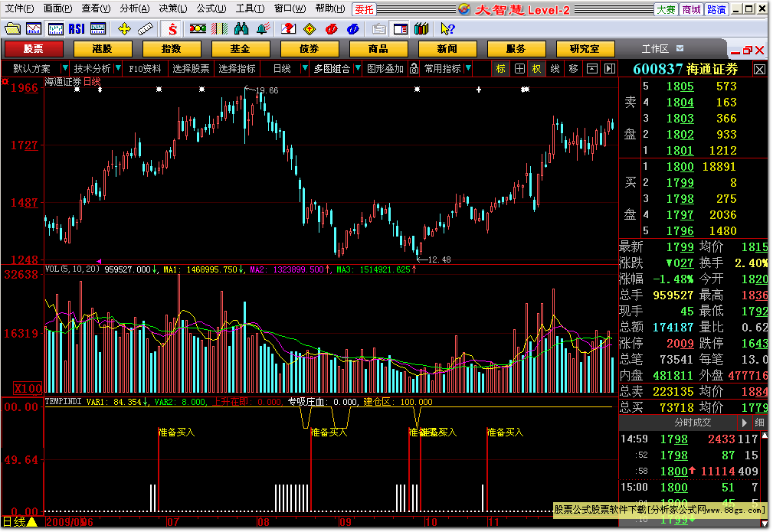773x532 pixels.
Task: Click the 日线 label at bottom left
Action: [15, 521]
